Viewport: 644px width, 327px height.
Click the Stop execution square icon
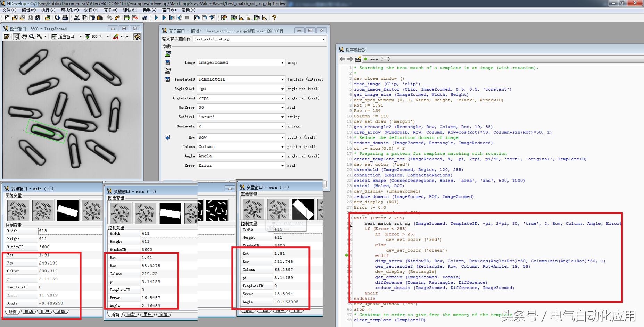187,18
